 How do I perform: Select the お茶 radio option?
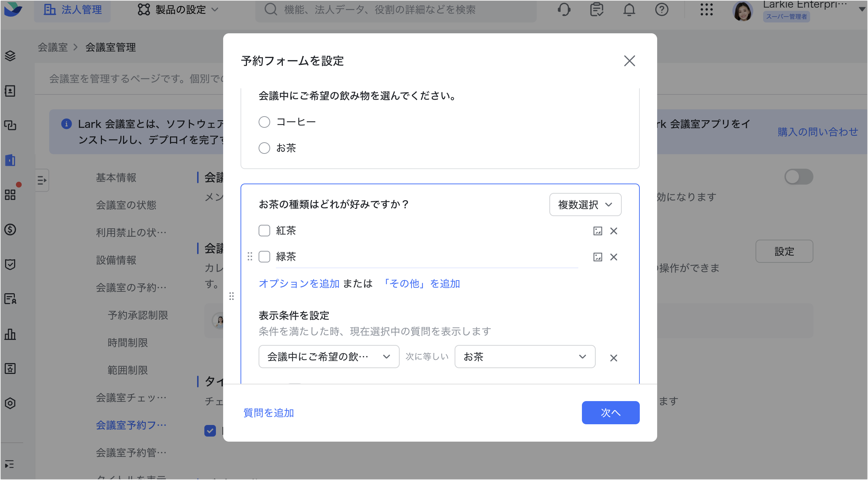click(264, 148)
